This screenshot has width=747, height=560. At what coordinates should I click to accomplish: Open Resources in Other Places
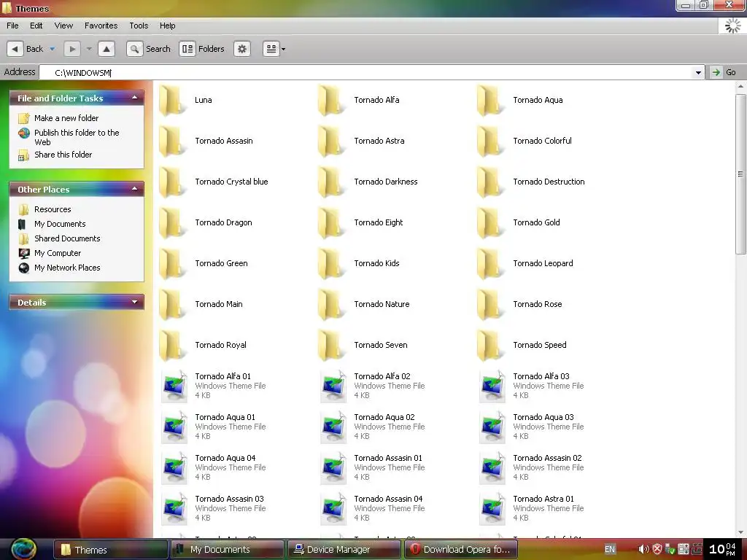53,209
